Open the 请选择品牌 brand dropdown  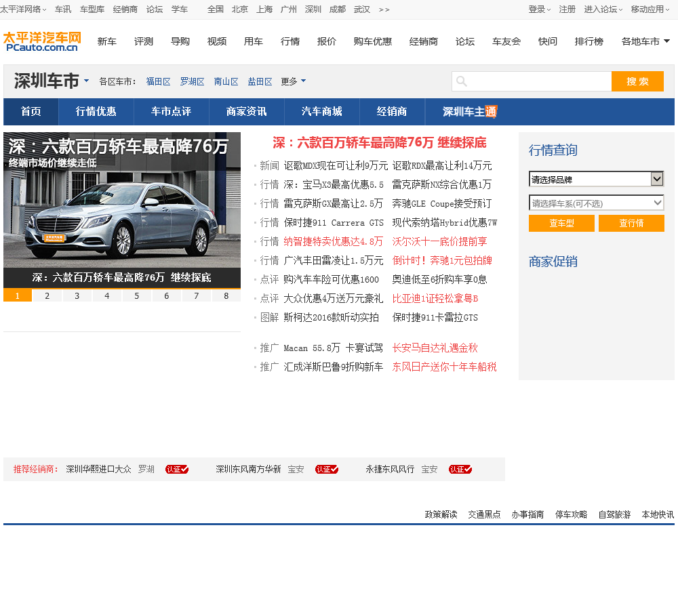click(596, 180)
